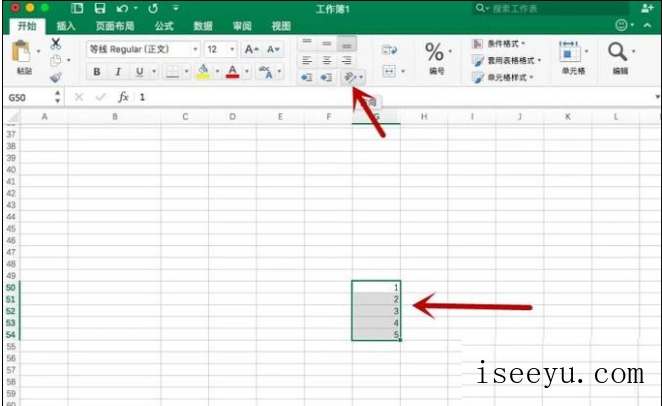Switch to the Review (审阅) tab
The width and height of the screenshot is (662, 406).
(242, 26)
